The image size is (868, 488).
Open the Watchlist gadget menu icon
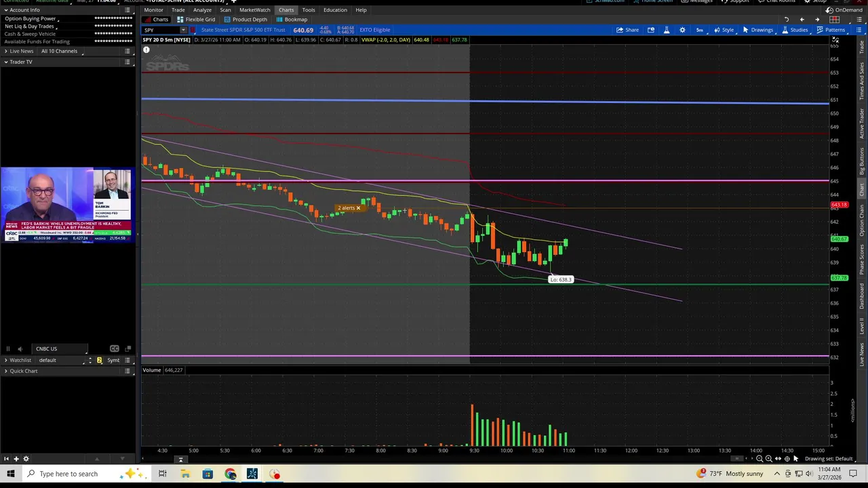pos(127,361)
